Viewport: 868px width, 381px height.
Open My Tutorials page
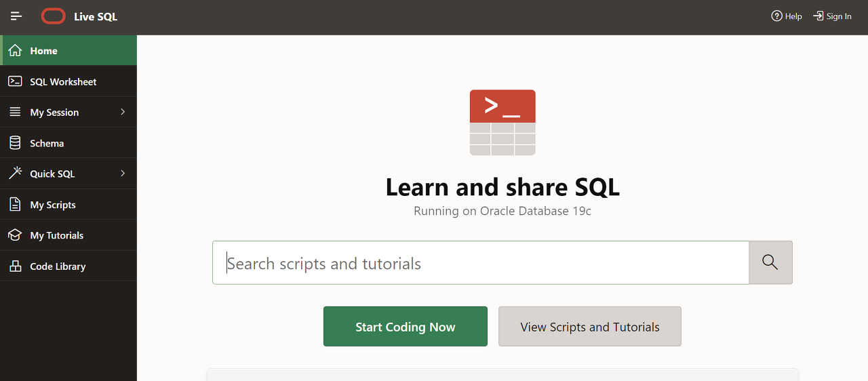tap(68, 235)
